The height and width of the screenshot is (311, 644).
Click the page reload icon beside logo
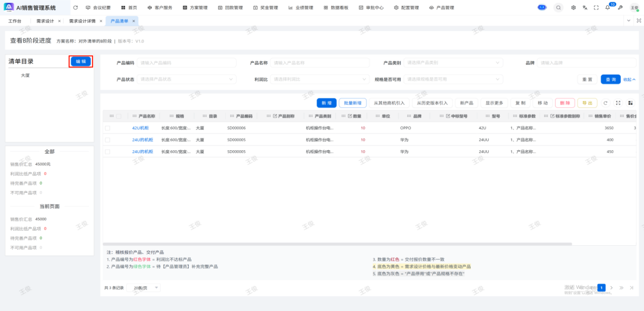[x=75, y=8]
